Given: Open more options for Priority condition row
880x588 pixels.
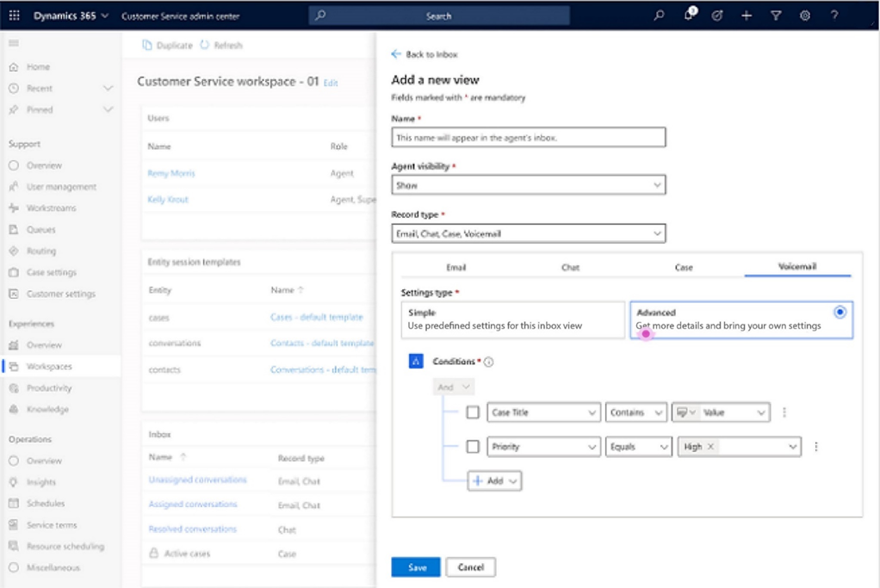Looking at the screenshot, I should tap(815, 447).
